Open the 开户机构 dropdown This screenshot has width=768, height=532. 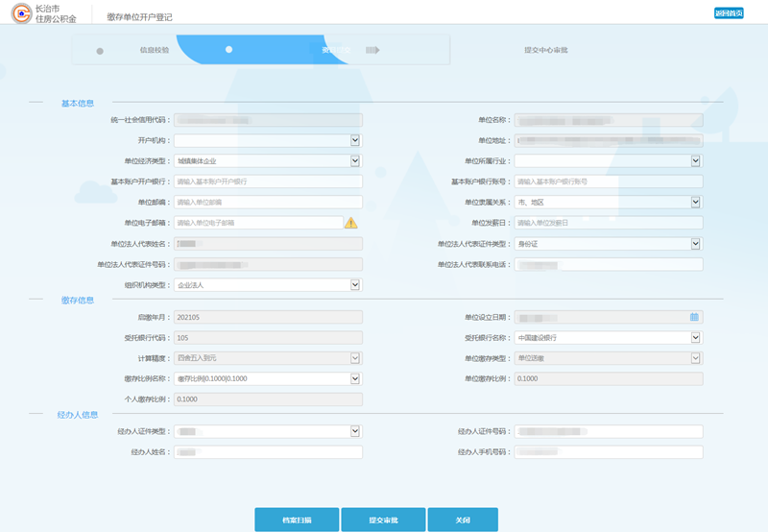(x=354, y=140)
